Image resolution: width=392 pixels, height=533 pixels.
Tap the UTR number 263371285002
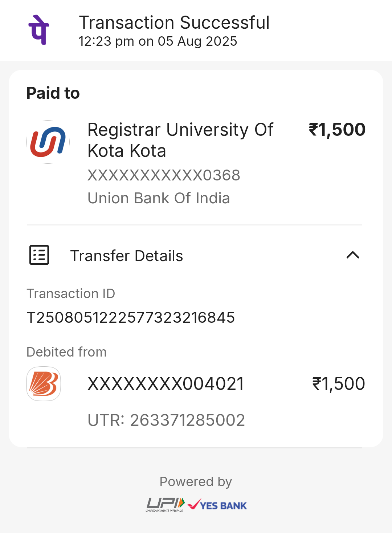click(166, 420)
